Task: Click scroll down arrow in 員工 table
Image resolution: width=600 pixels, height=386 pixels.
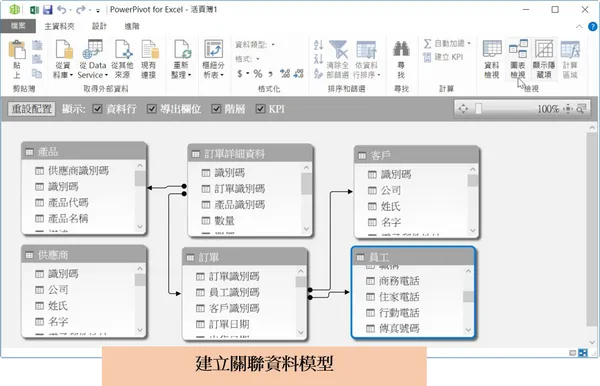Action: click(x=468, y=330)
